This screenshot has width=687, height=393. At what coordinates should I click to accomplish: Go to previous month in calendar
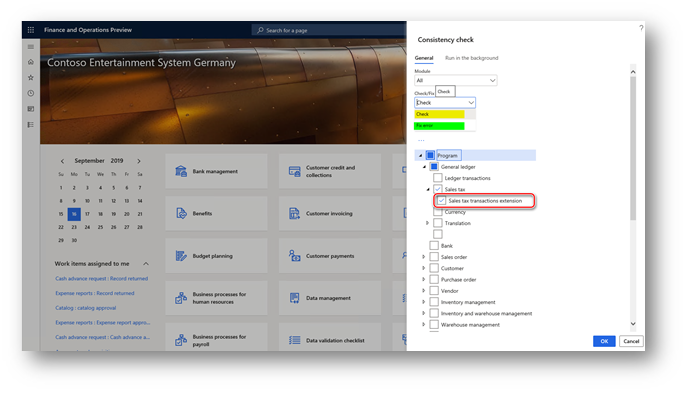tap(62, 161)
